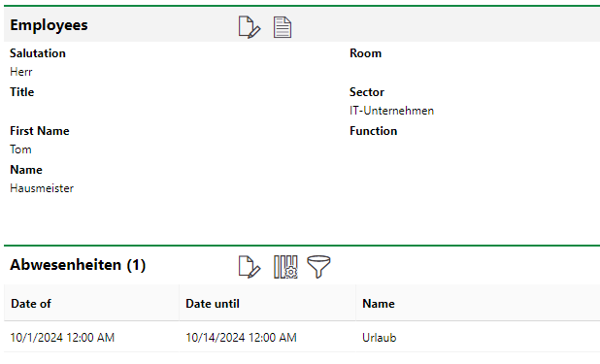Open the document view icon beside Employees

tap(283, 27)
